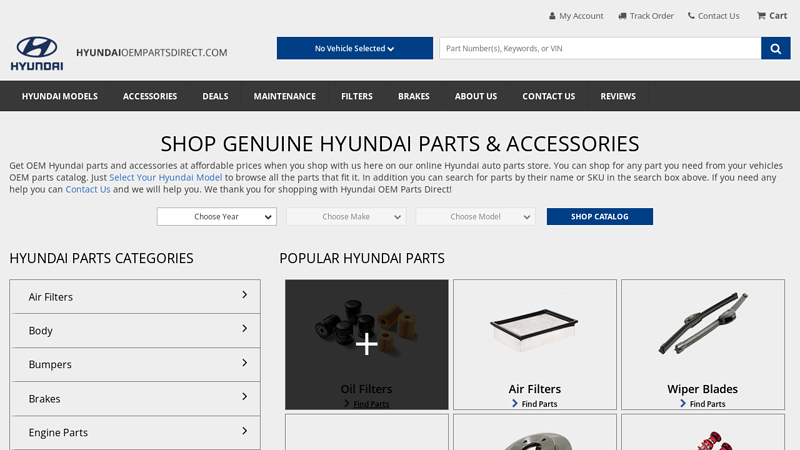
Task: Click the Air Filters row chevron
Action: 245,295
